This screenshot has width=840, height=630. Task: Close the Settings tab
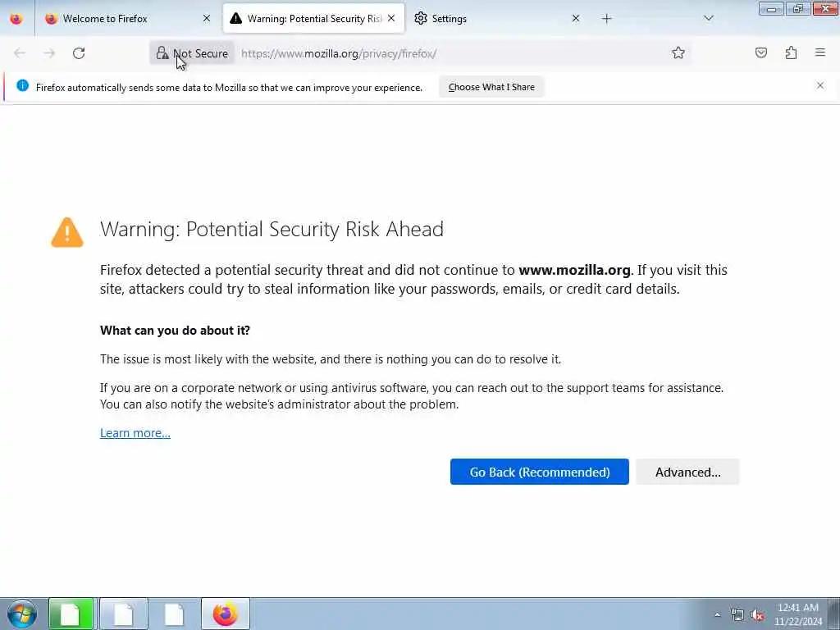[x=575, y=18]
